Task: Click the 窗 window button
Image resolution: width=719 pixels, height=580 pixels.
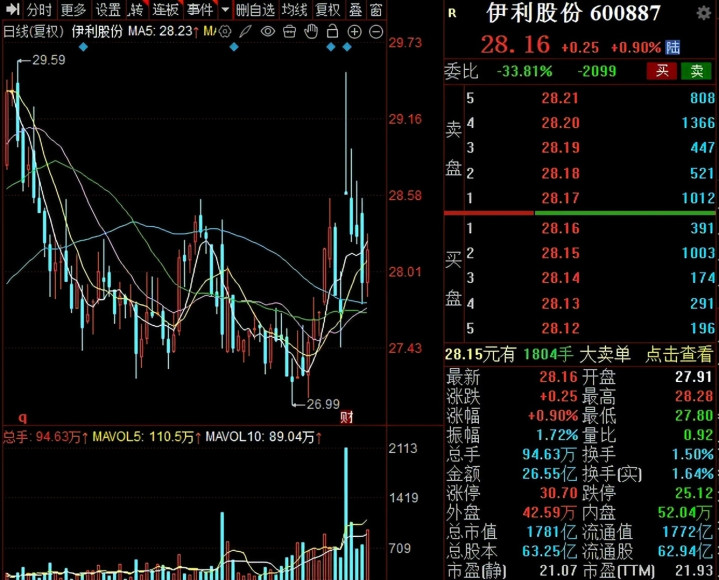Action: tap(376, 9)
